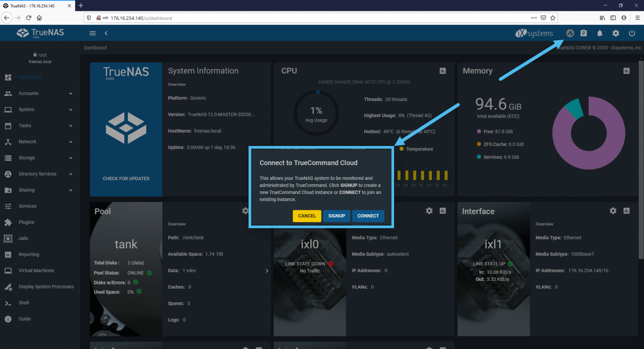Click the CANCEL button in dialog

point(307,216)
